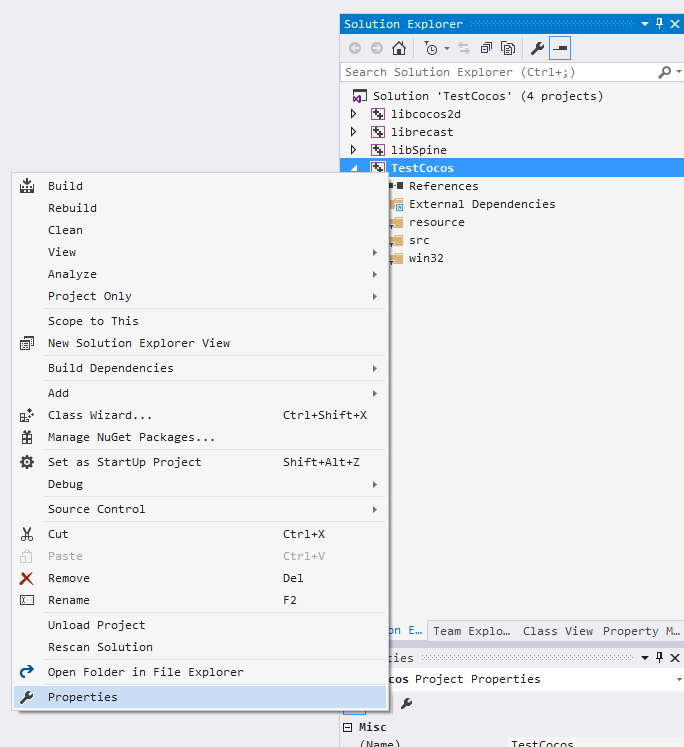Open the Project Only submenu
This screenshot has height=747, width=684.
200,296
